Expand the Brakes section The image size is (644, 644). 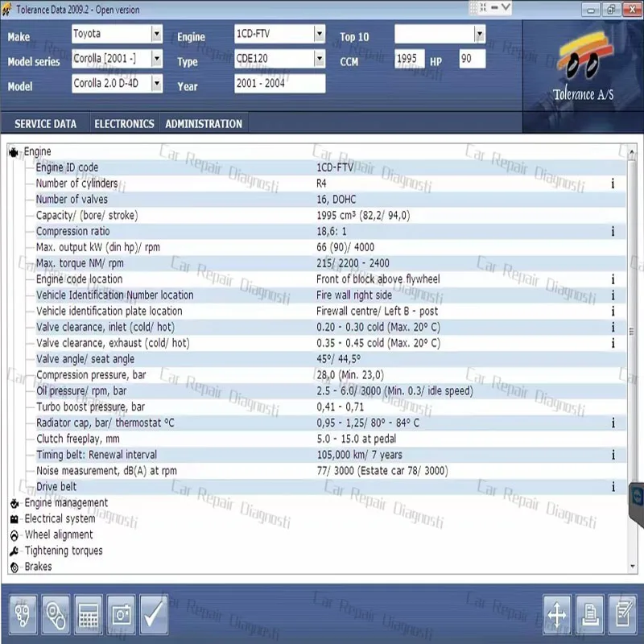14,568
